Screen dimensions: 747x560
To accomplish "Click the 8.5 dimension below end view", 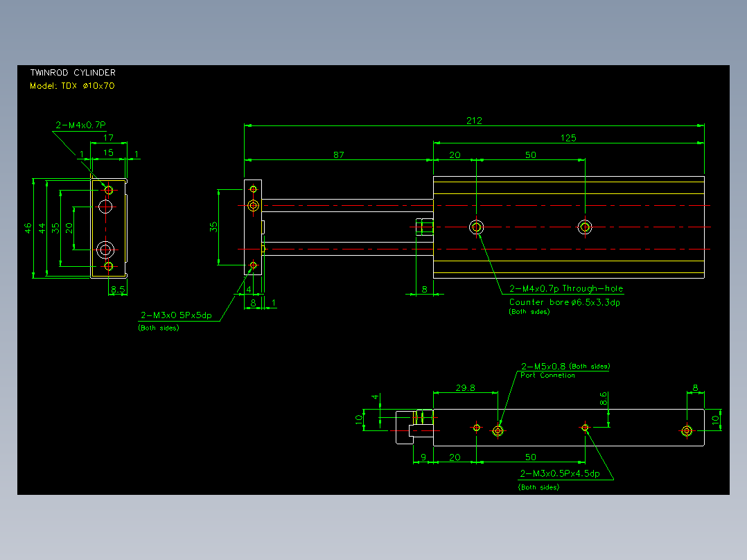I will pos(118,289).
